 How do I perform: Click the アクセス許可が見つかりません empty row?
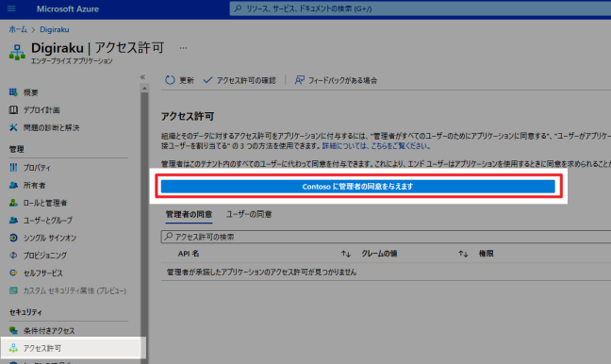point(386,272)
